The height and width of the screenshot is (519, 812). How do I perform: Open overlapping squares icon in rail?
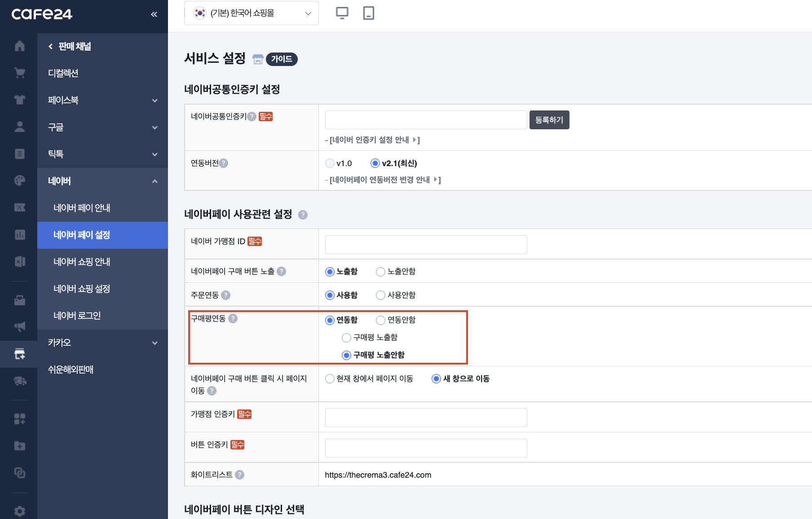pyautogui.click(x=19, y=473)
